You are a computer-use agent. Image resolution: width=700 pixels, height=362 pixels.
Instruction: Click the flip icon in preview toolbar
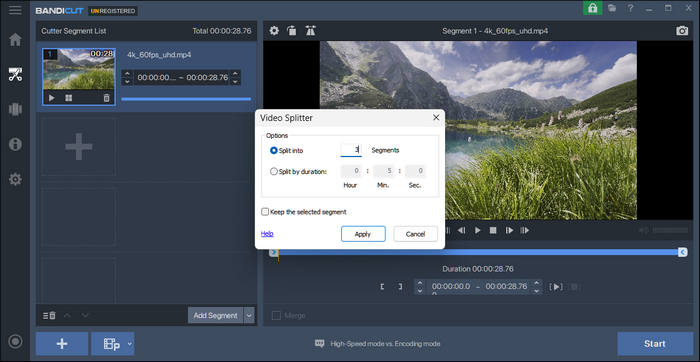click(310, 31)
